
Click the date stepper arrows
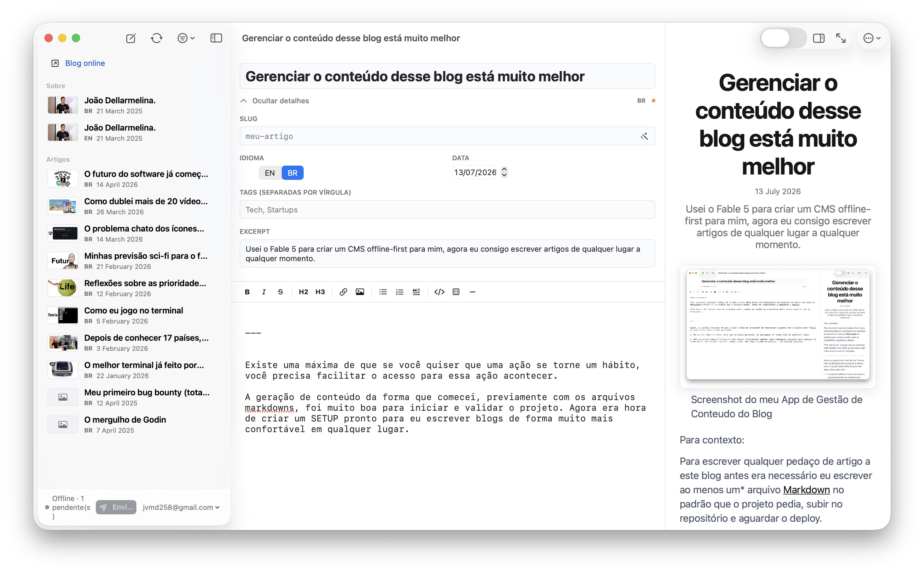point(504,172)
